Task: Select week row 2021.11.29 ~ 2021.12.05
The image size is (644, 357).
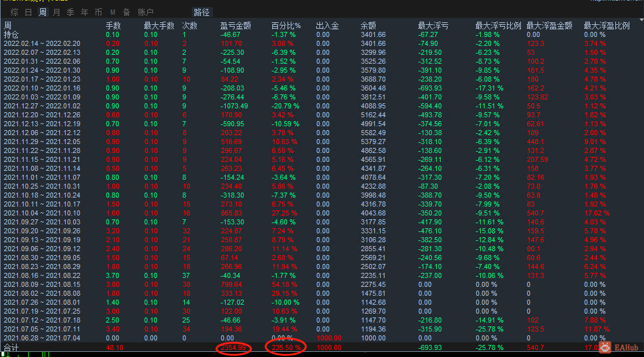Action: (322, 142)
